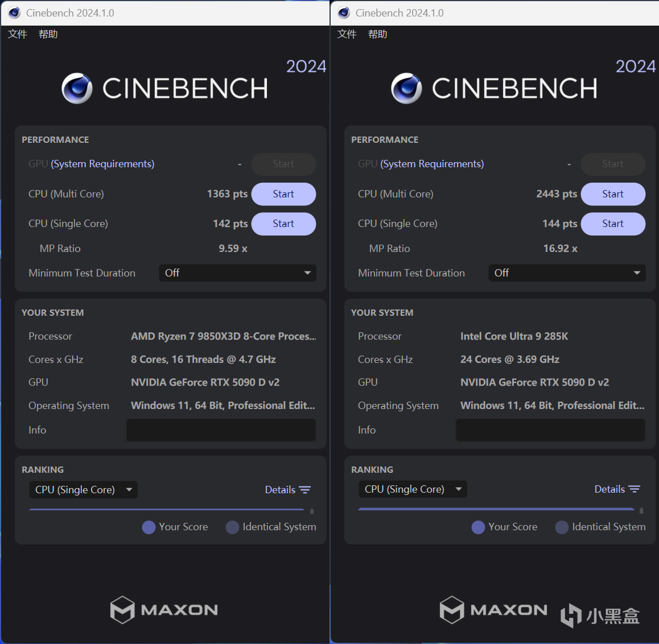Click Info input field in right window
The image size is (659, 644).
(550, 430)
